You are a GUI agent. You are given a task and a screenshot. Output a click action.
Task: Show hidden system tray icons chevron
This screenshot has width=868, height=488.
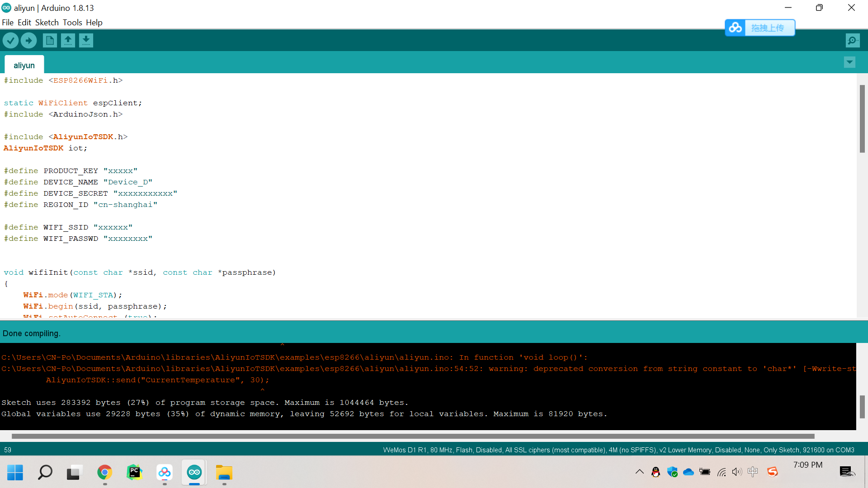pyautogui.click(x=639, y=472)
